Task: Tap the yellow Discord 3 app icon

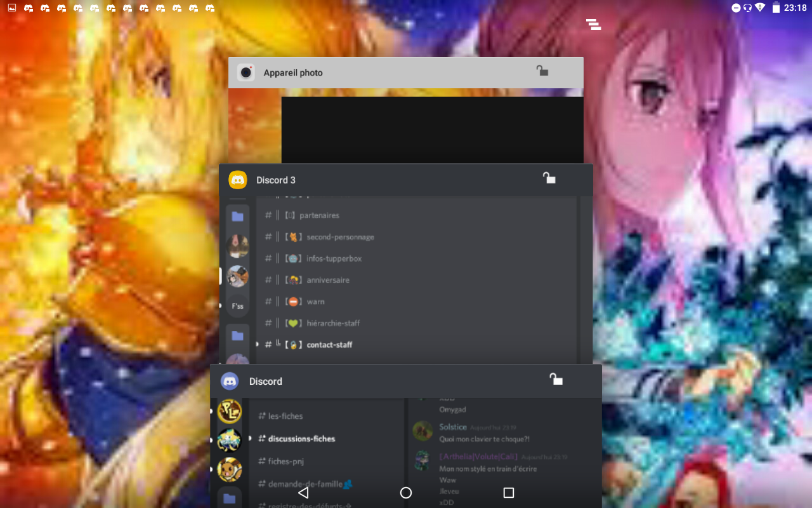Action: pos(238,180)
